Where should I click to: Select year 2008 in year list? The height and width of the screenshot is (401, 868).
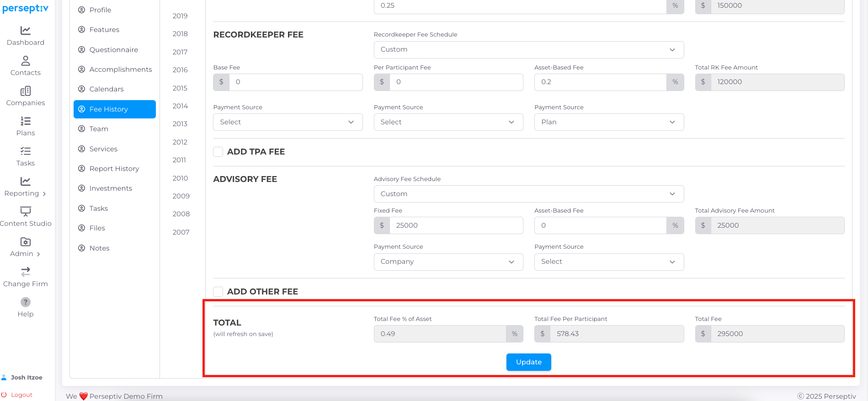point(181,214)
